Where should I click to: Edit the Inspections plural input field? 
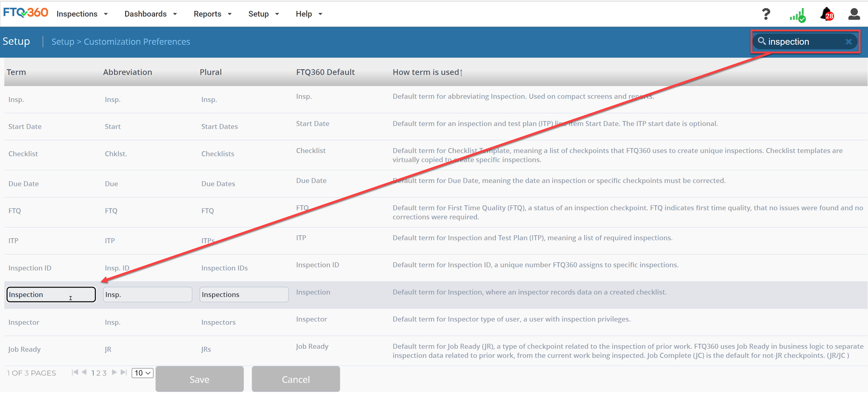(x=244, y=295)
